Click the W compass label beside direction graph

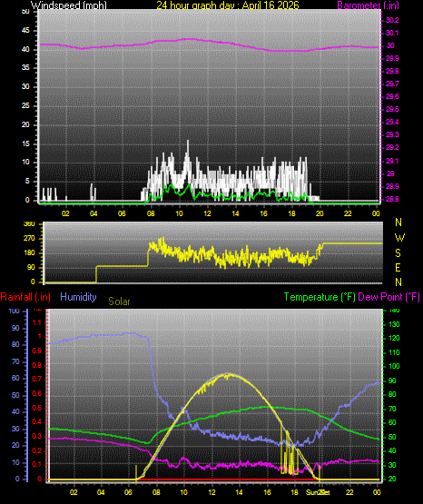pos(399,238)
